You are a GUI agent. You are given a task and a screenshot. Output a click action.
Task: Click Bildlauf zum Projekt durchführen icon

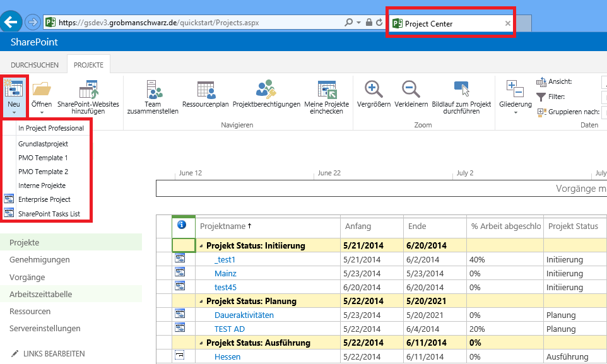click(x=461, y=89)
